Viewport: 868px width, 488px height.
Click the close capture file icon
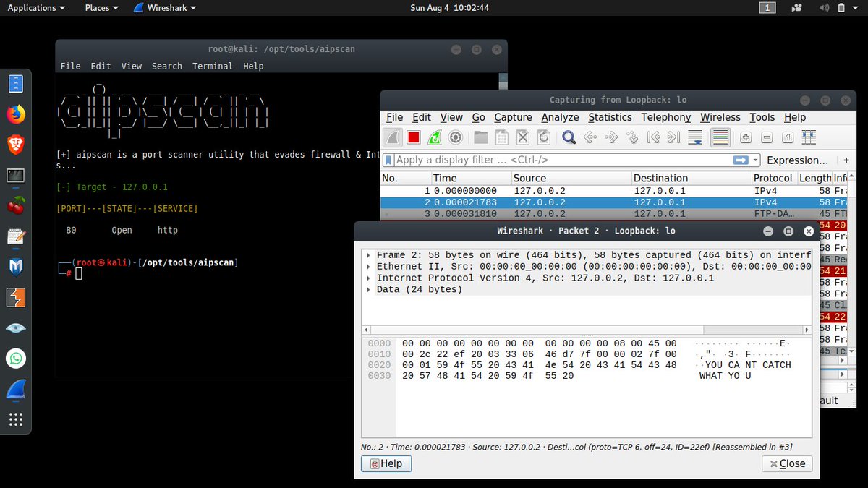[523, 137]
